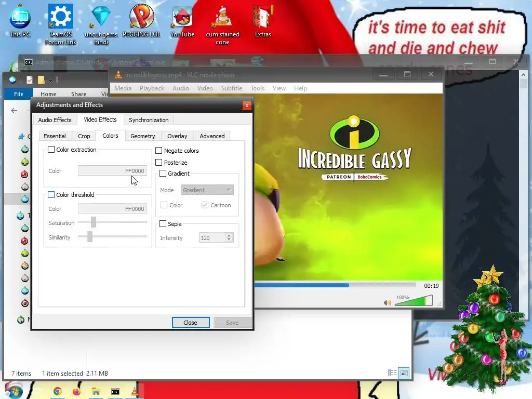Decrease Sepia Intensity with the down arrow
The width and height of the screenshot is (532, 399).
tap(229, 240)
